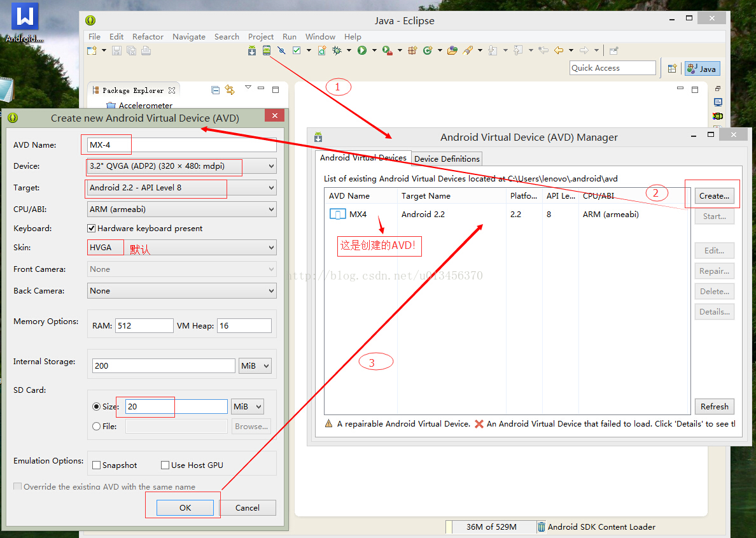Click the Create... button in AVD Manager
Viewport: 756px width, 538px height.
(714, 196)
